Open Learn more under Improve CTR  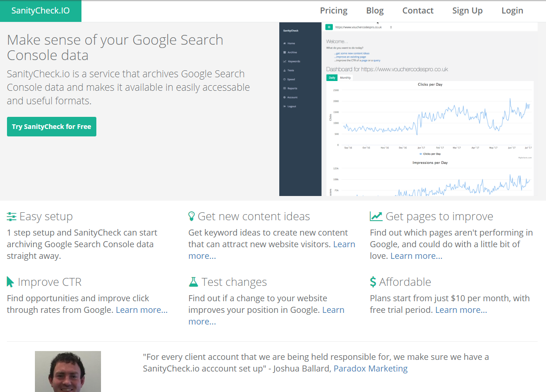coord(142,310)
